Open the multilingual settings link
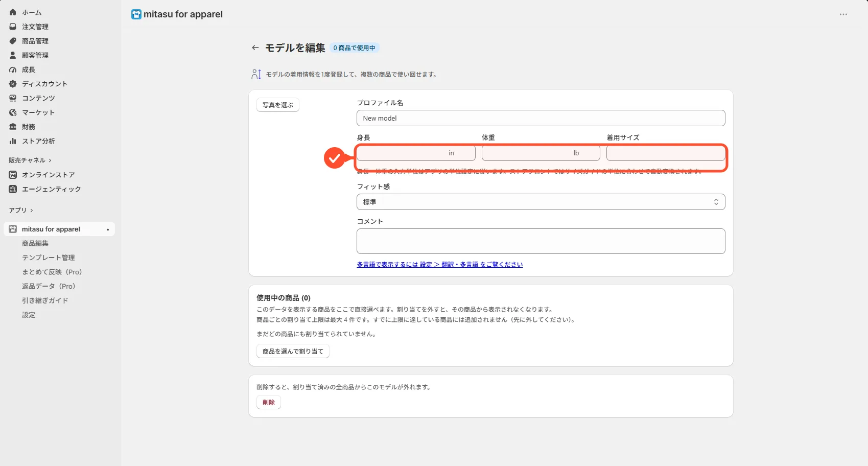 point(440,265)
